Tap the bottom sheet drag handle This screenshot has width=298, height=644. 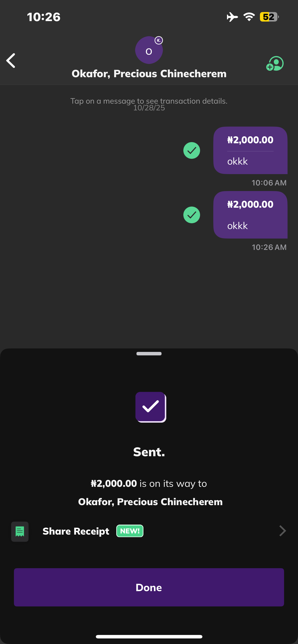[x=149, y=354]
